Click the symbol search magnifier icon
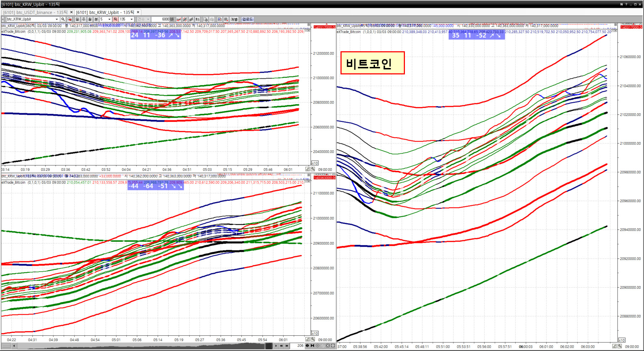Image resolution: width=644 pixels, height=351 pixels. pyautogui.click(x=63, y=19)
